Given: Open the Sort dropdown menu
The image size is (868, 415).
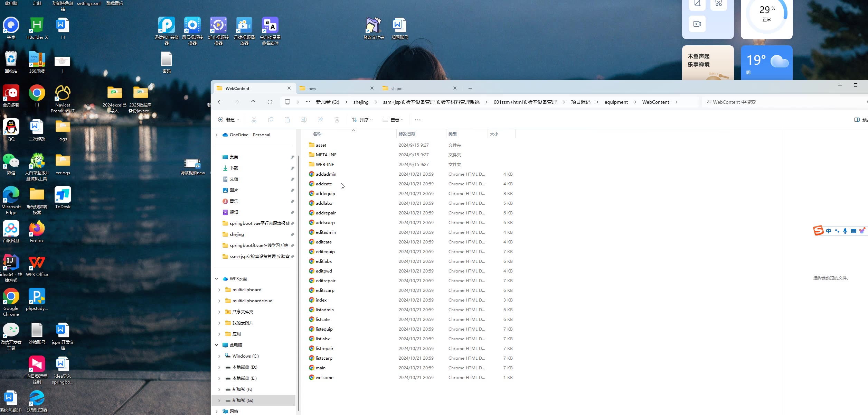Looking at the screenshot, I should 362,120.
